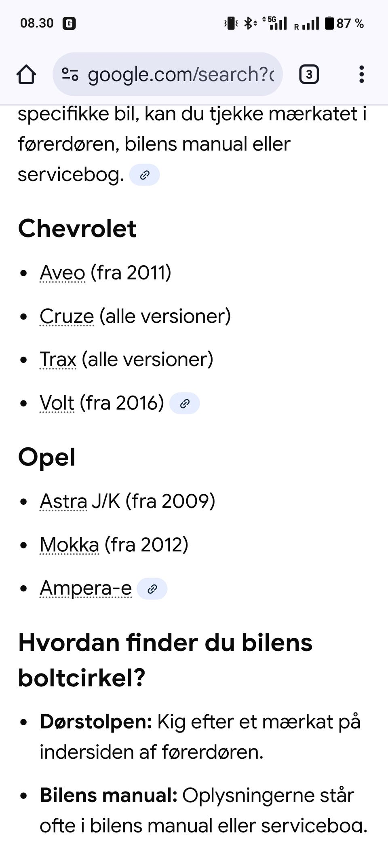Image resolution: width=388 pixels, height=868 pixels.
Task: Open source link icon beside Volt
Action: pos(184,403)
